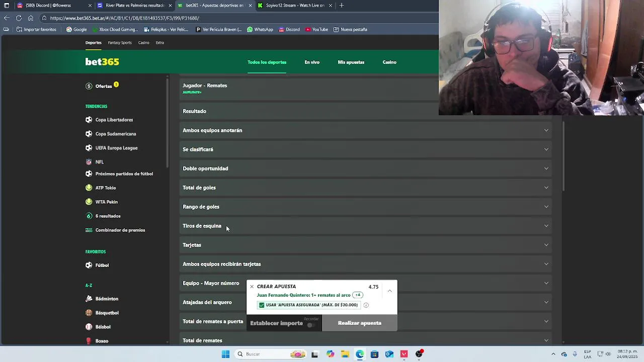
Task: Remove the bet with the X button
Action: tap(252, 287)
